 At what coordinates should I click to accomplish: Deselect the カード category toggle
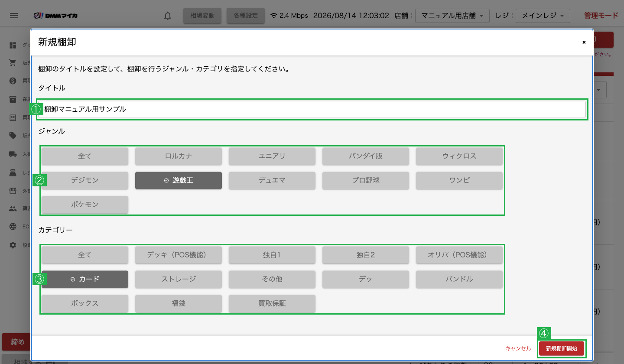pyautogui.click(x=85, y=279)
